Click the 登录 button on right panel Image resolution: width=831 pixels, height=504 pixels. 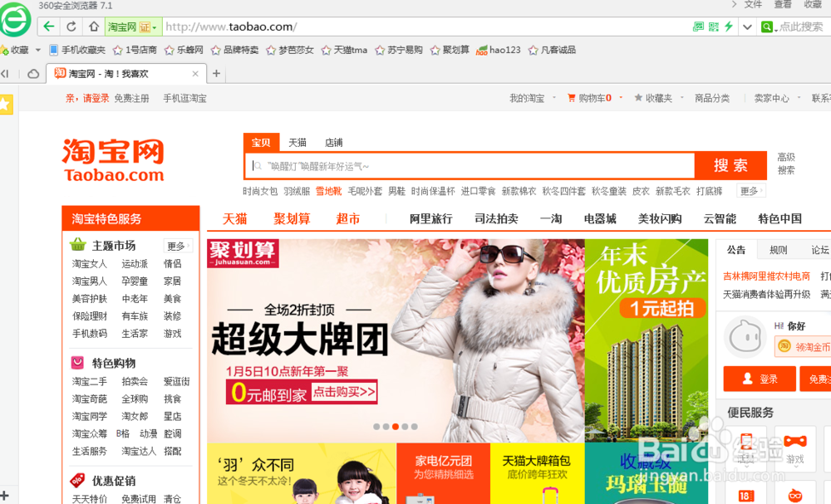[760, 379]
